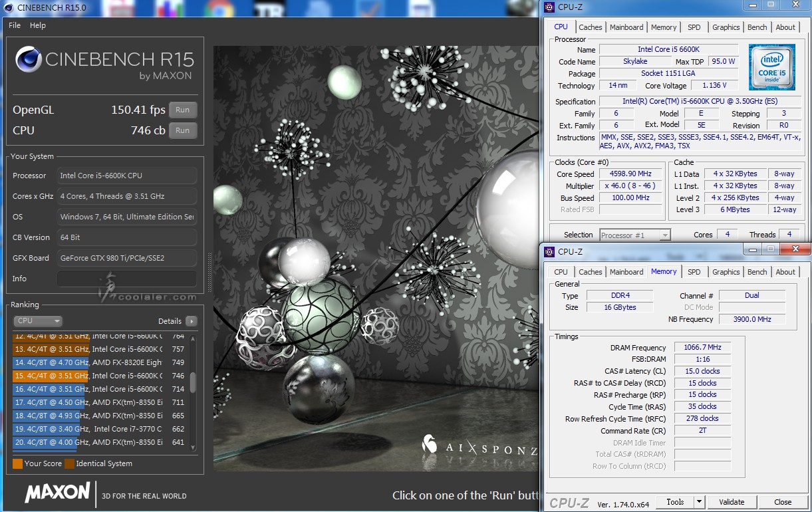This screenshot has width=812, height=512.
Task: Open SPD tab in upper CPU-Z window
Action: point(694,27)
